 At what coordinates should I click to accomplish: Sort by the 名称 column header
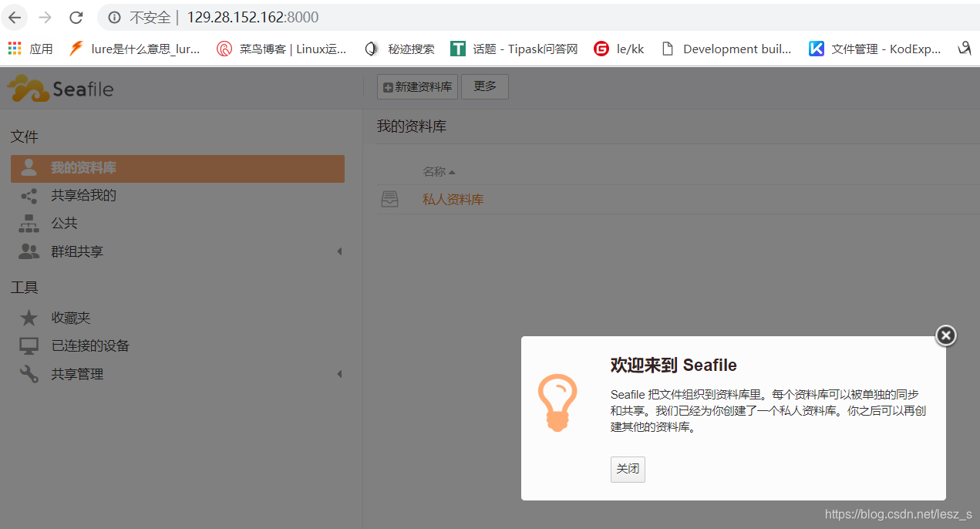pyautogui.click(x=439, y=171)
